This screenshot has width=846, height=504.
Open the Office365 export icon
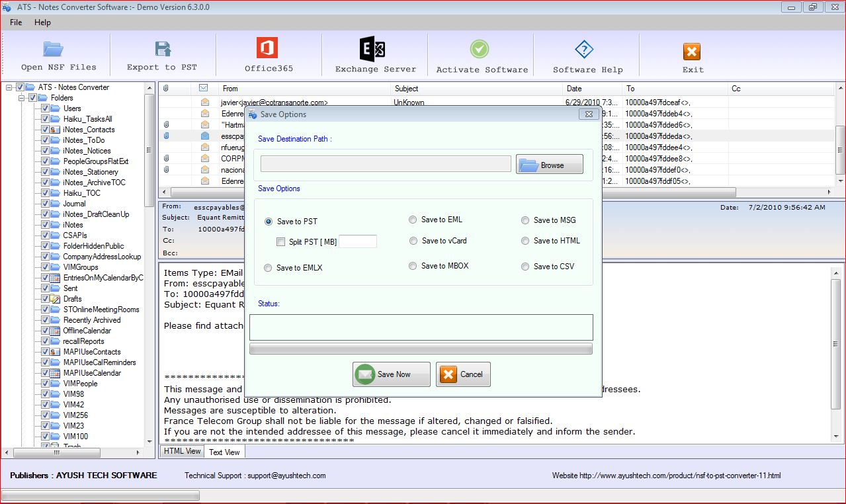tap(267, 48)
